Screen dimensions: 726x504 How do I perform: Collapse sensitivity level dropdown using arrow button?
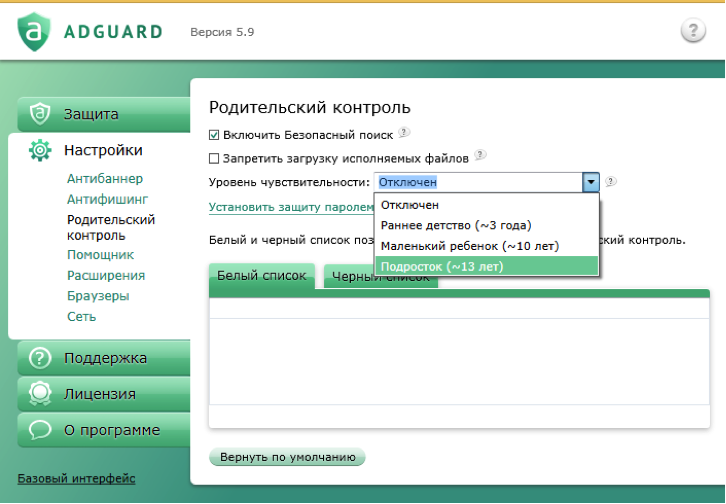(591, 182)
